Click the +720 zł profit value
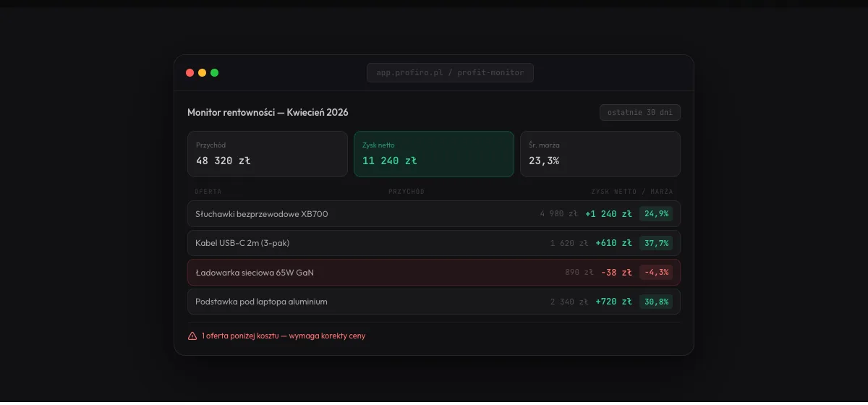 pos(613,302)
